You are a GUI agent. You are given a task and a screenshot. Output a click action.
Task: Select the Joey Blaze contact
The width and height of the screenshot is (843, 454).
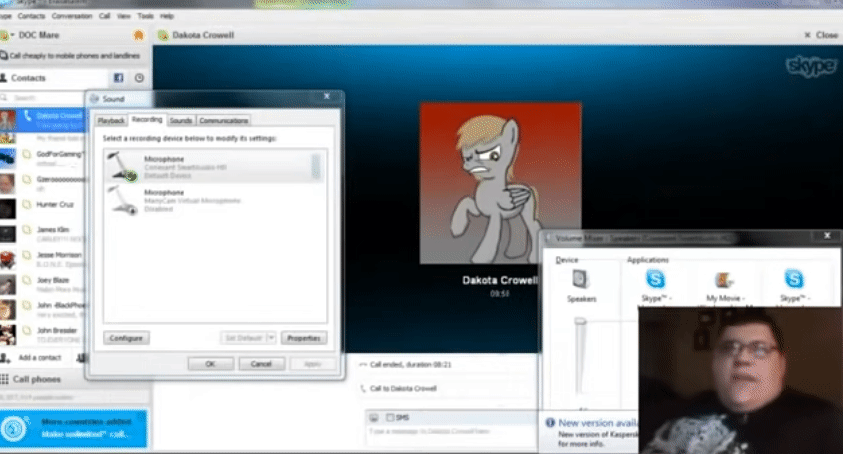[x=43, y=284]
